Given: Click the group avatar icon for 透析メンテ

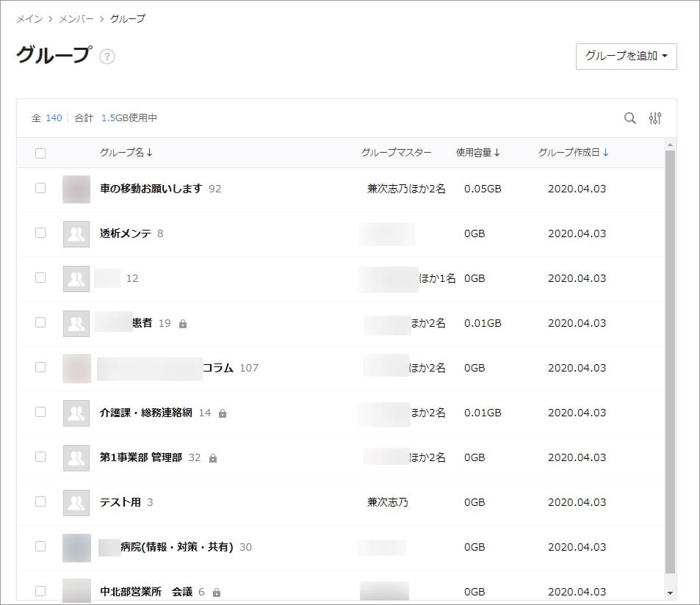Looking at the screenshot, I should [76, 234].
